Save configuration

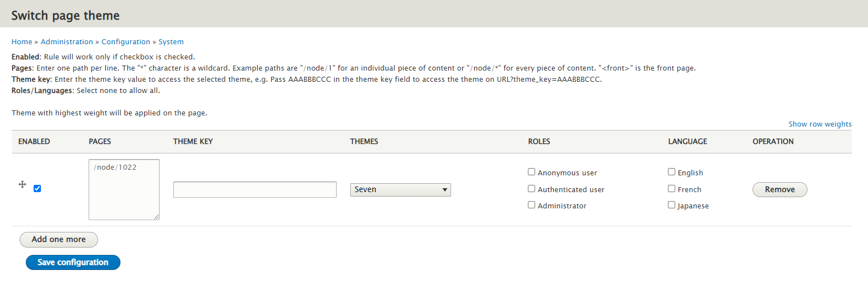point(73,262)
